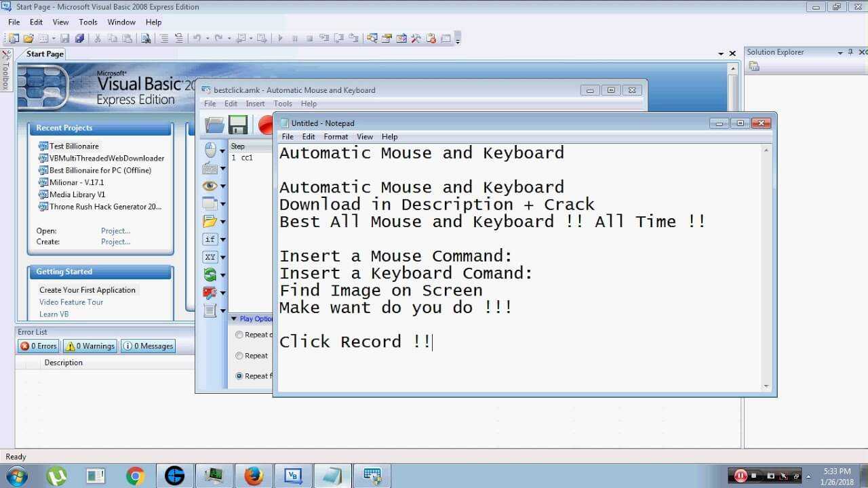Click Cut scissors icon in Visual Basic toolbar
The width and height of the screenshot is (868, 488).
click(98, 39)
